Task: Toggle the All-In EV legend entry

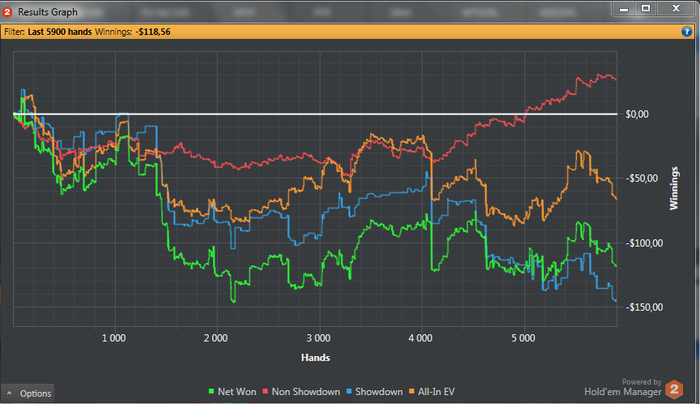Action: point(431,392)
